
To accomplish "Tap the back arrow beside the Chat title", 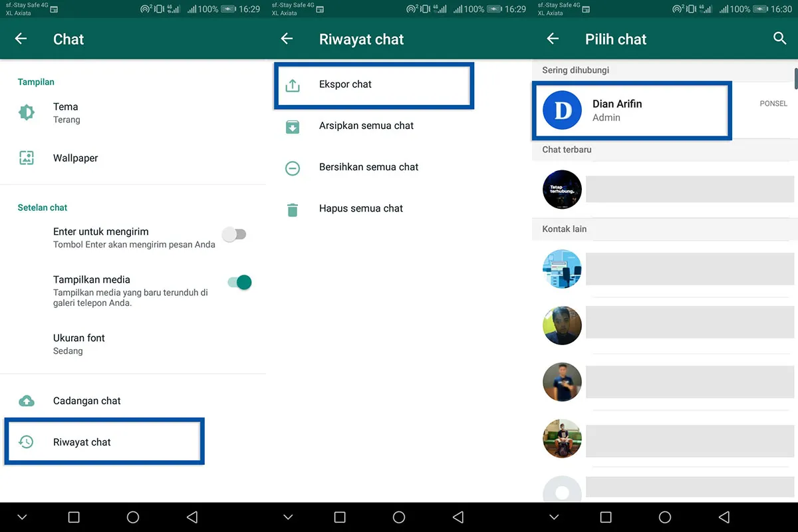I will (x=21, y=39).
